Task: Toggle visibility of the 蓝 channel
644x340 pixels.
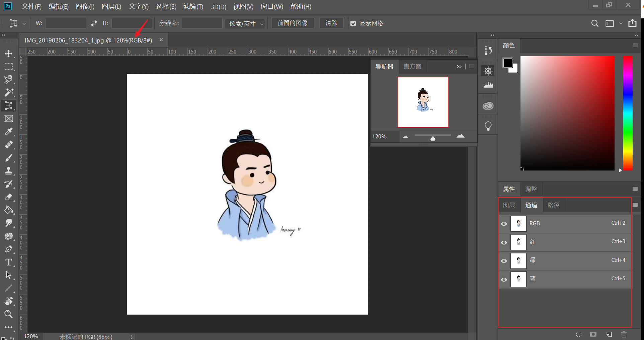Action: tap(504, 279)
